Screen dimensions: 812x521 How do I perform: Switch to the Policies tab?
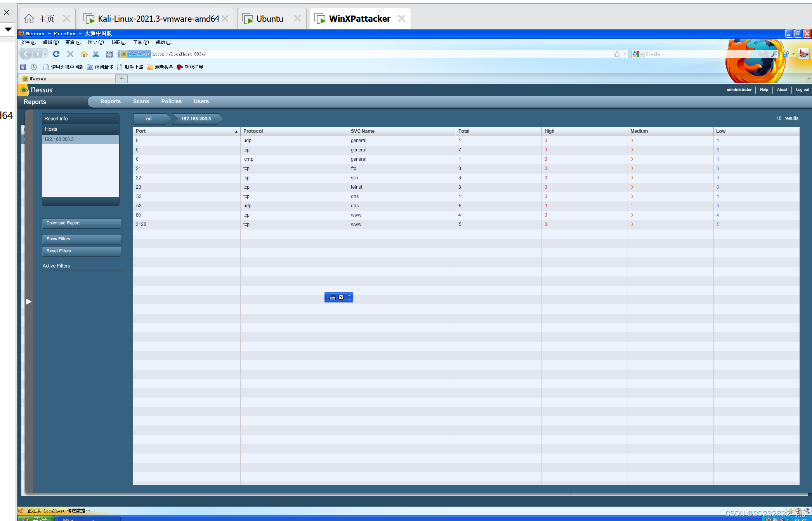[x=171, y=101]
